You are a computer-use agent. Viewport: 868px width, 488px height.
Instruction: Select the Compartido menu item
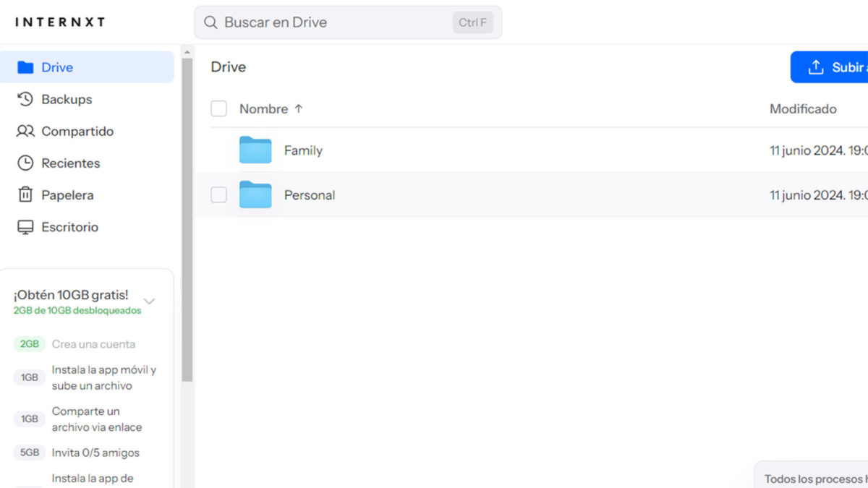pos(77,132)
